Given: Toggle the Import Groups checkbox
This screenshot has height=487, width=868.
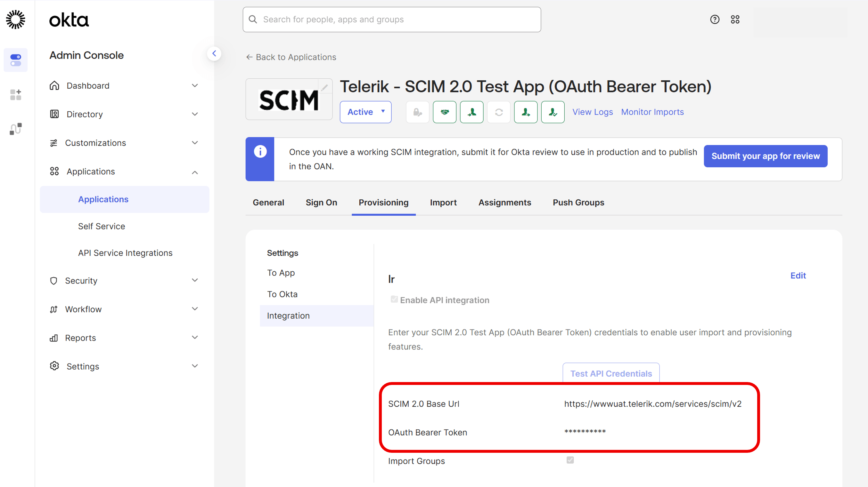Looking at the screenshot, I should (x=570, y=460).
